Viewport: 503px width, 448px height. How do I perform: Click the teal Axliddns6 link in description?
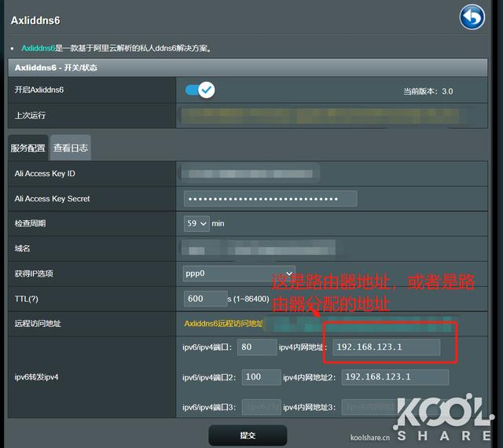39,48
